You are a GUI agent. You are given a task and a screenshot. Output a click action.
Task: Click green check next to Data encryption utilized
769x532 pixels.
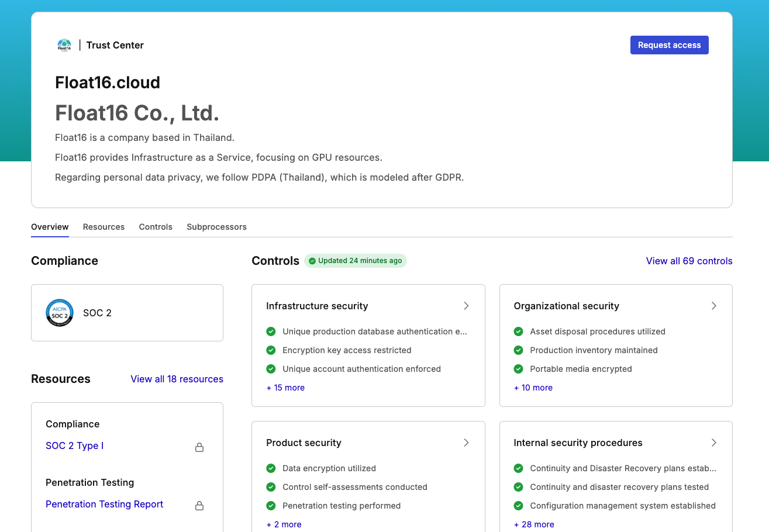point(271,468)
